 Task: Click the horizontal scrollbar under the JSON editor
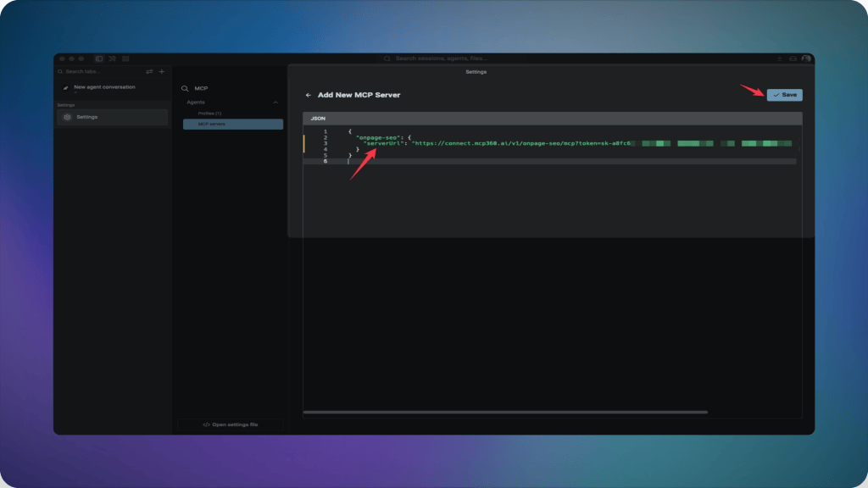coord(505,413)
